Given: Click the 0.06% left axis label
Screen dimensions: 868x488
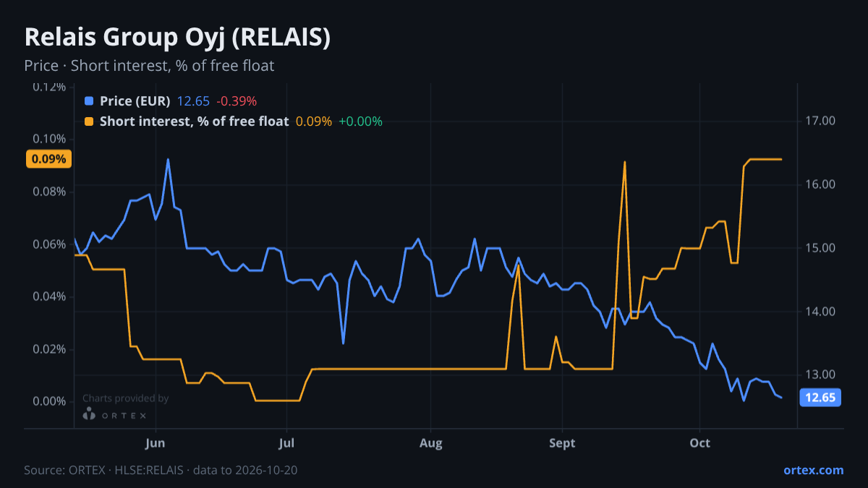Looking at the screenshot, I should tap(48, 244).
